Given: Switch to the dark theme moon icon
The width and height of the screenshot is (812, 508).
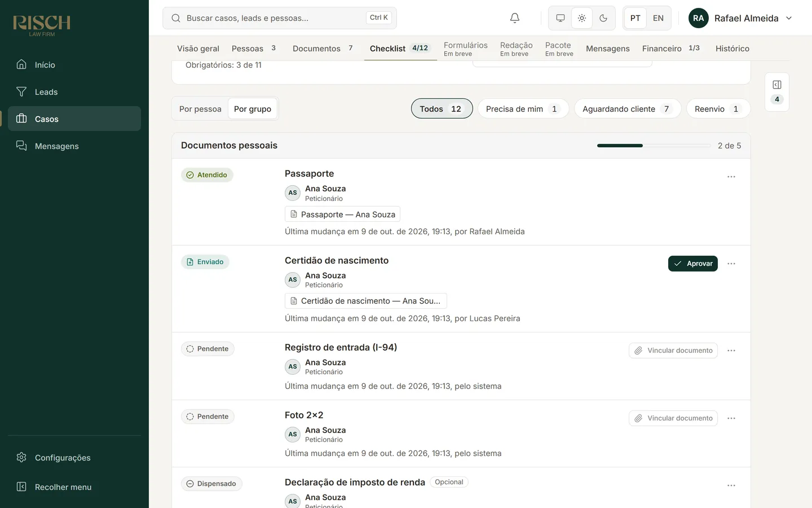Looking at the screenshot, I should tap(603, 18).
